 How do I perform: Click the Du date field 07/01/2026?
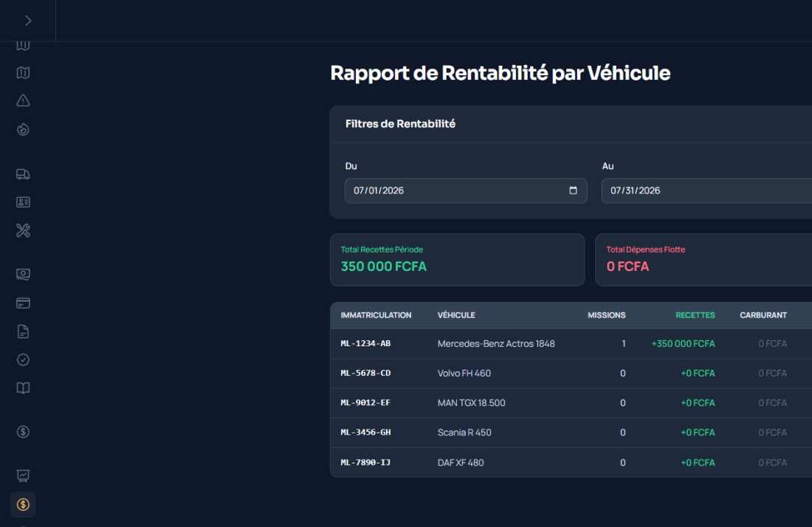(x=466, y=190)
